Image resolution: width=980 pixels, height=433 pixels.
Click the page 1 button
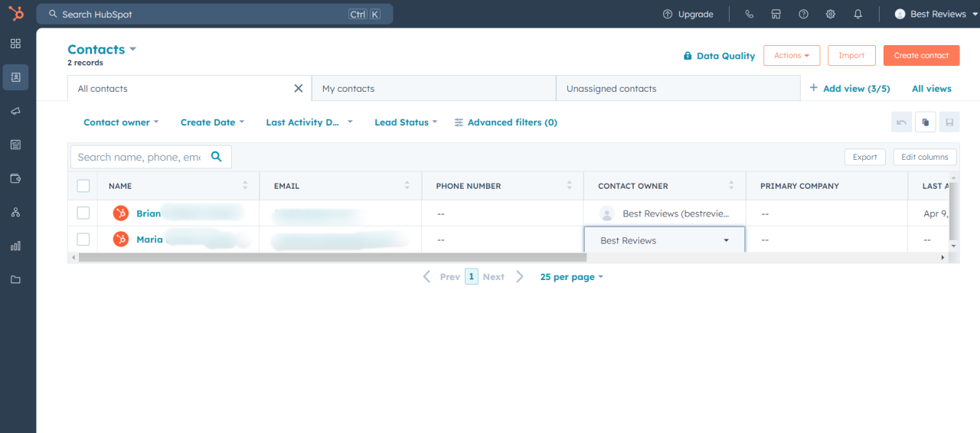tap(472, 277)
